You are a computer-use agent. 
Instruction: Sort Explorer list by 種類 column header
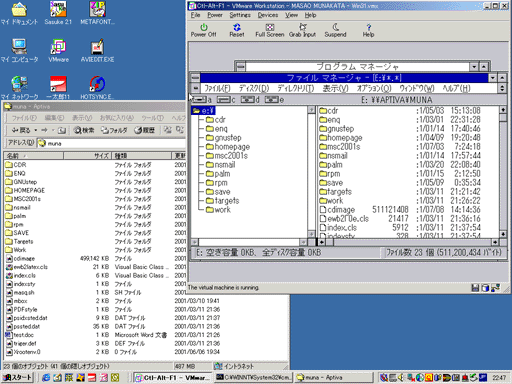pos(141,156)
